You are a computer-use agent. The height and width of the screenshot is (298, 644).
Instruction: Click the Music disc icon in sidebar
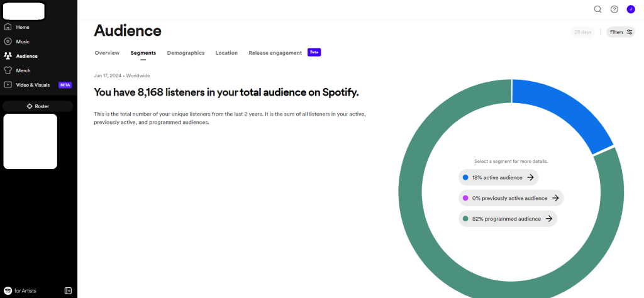coord(8,41)
